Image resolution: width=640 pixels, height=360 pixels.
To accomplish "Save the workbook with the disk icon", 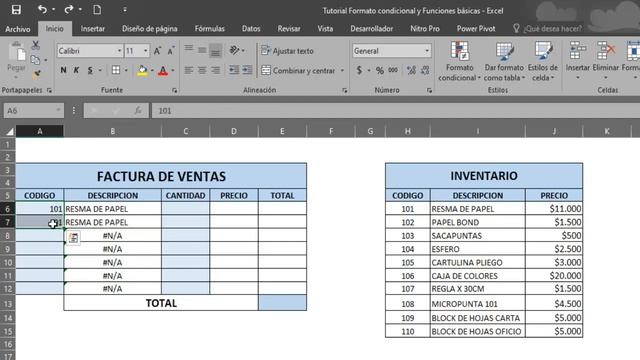I will [x=16, y=9].
